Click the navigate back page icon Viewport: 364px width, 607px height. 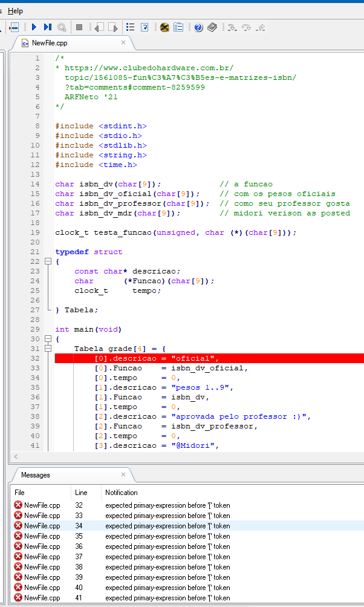[x=99, y=27]
